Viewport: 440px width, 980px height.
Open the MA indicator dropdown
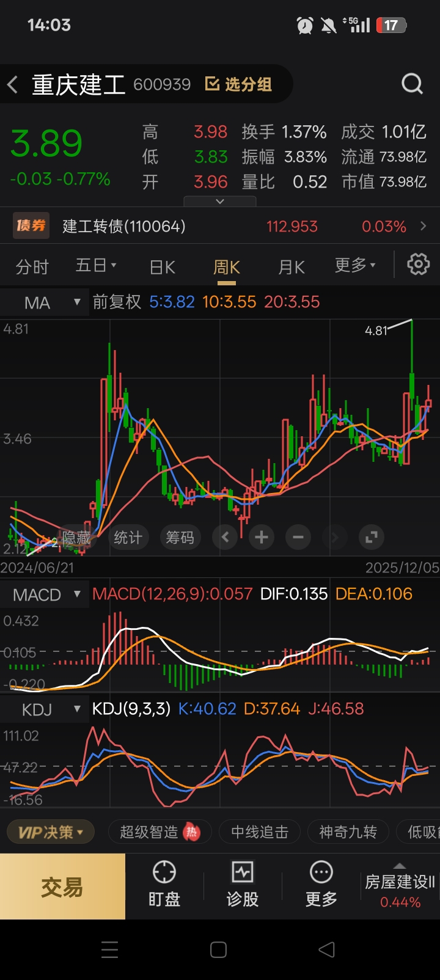(x=43, y=302)
